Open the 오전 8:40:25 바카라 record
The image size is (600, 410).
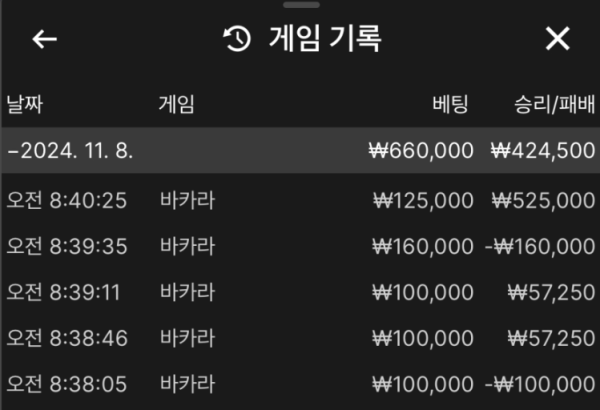tap(301, 200)
